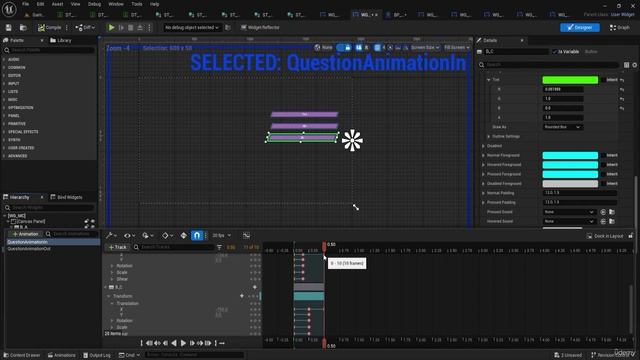Toggle Inherit checkbox beside Tint
This screenshot has height=360, width=640.
point(603,80)
